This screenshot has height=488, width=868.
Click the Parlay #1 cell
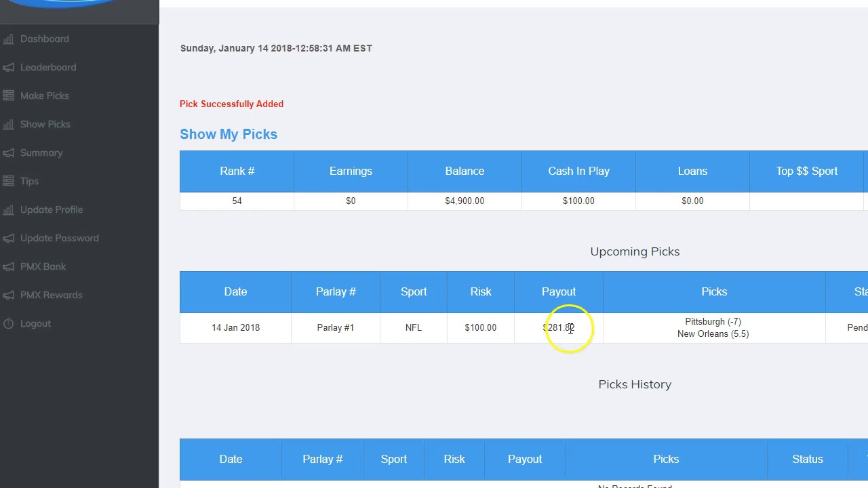(336, 328)
